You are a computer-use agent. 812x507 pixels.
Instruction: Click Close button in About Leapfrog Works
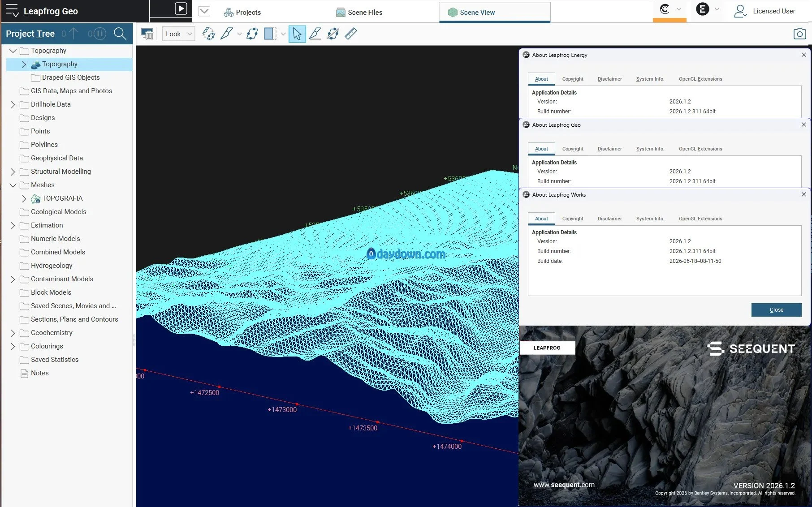click(x=776, y=310)
